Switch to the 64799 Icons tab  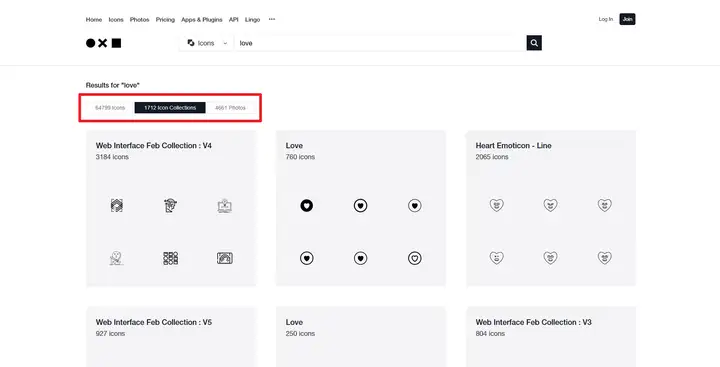pyautogui.click(x=110, y=107)
